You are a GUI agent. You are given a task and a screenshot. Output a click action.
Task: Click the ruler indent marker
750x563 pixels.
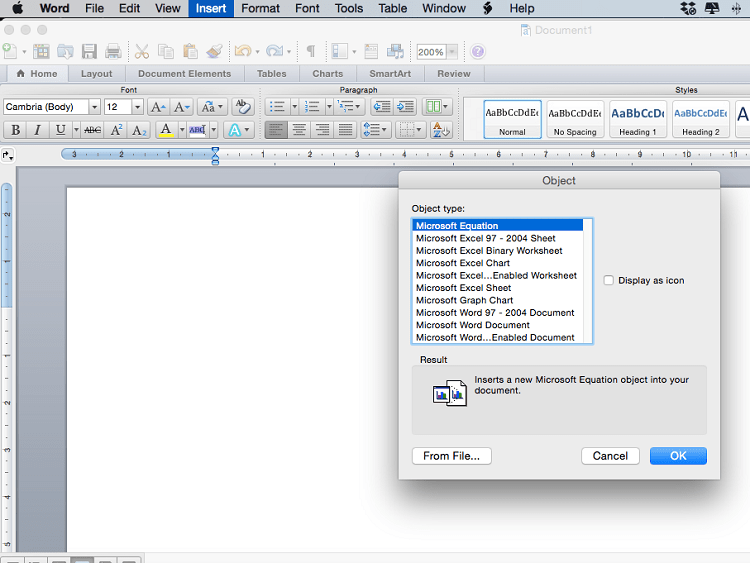pyautogui.click(x=215, y=155)
